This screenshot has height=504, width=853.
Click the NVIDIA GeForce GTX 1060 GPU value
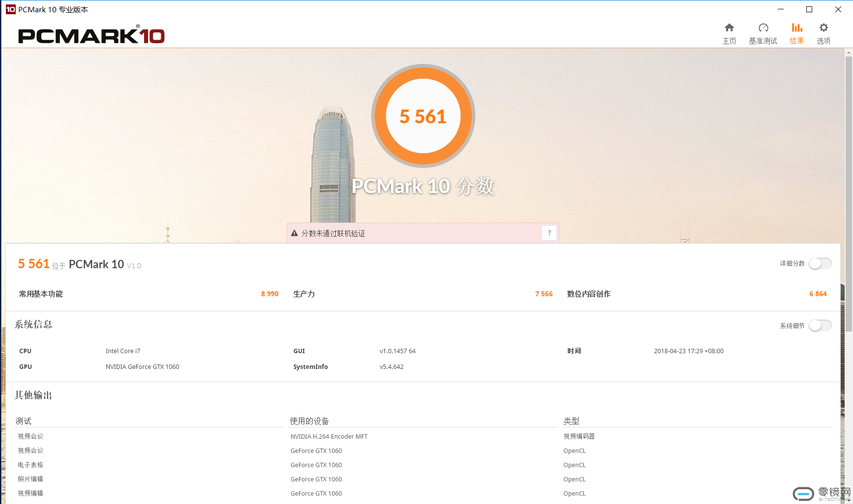143,366
